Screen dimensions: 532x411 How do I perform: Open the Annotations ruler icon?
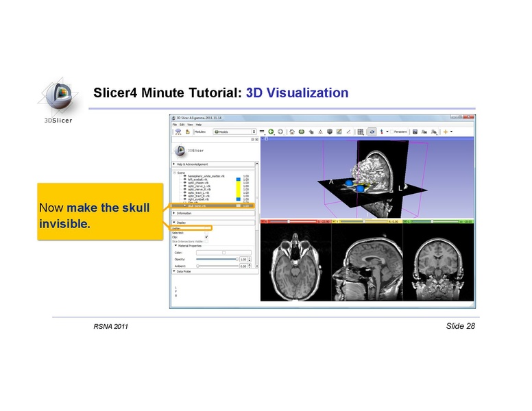pos(348,132)
